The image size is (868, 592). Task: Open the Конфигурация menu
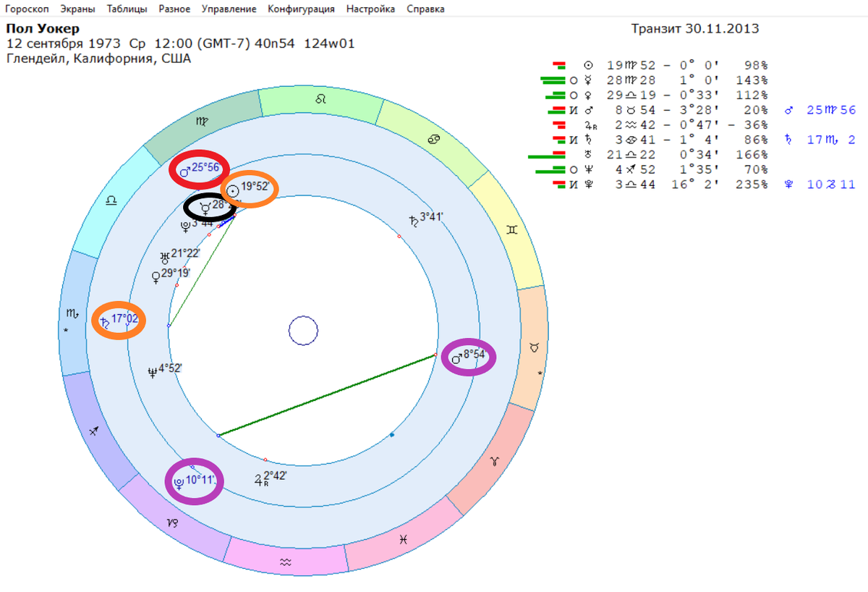(x=301, y=9)
